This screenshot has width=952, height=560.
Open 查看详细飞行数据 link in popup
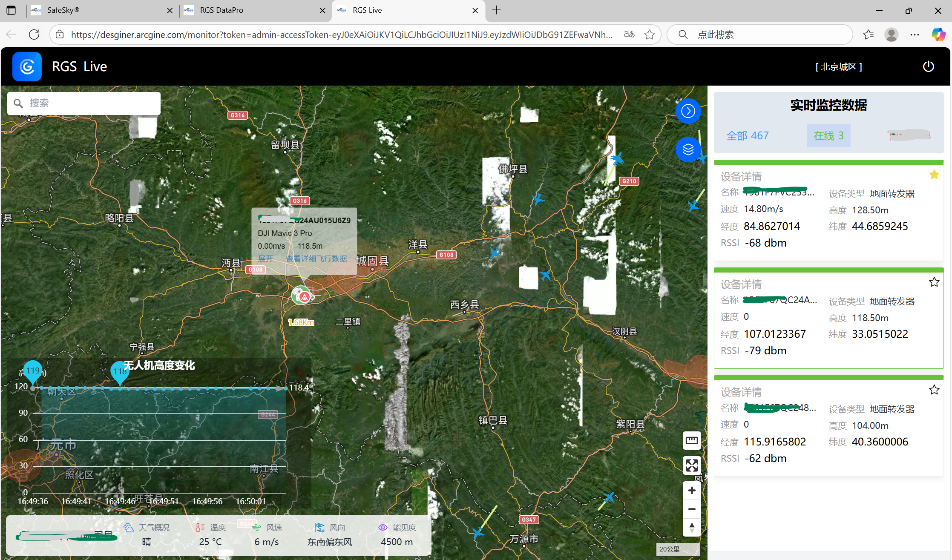[316, 258]
